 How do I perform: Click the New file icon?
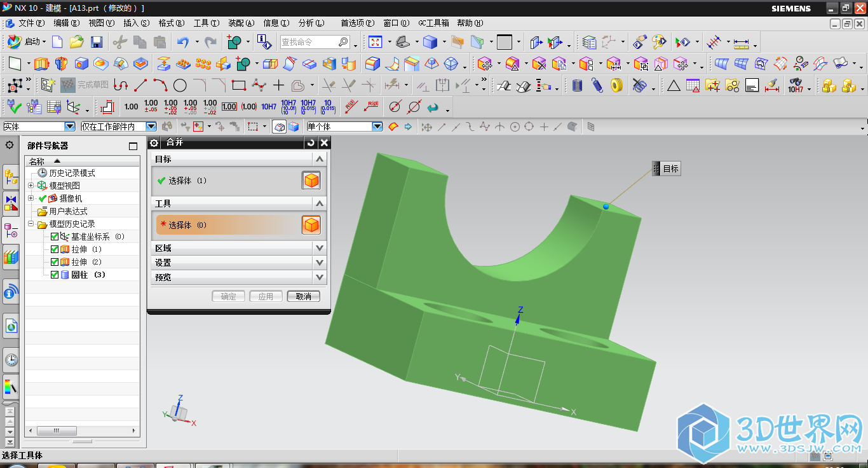point(57,42)
